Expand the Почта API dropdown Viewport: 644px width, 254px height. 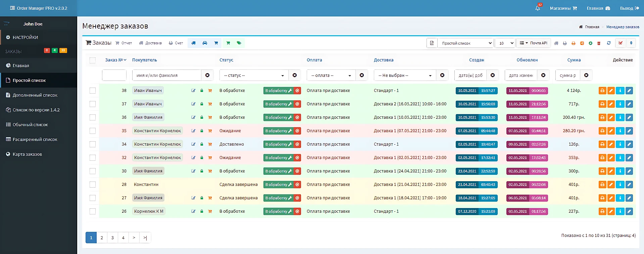(534, 43)
